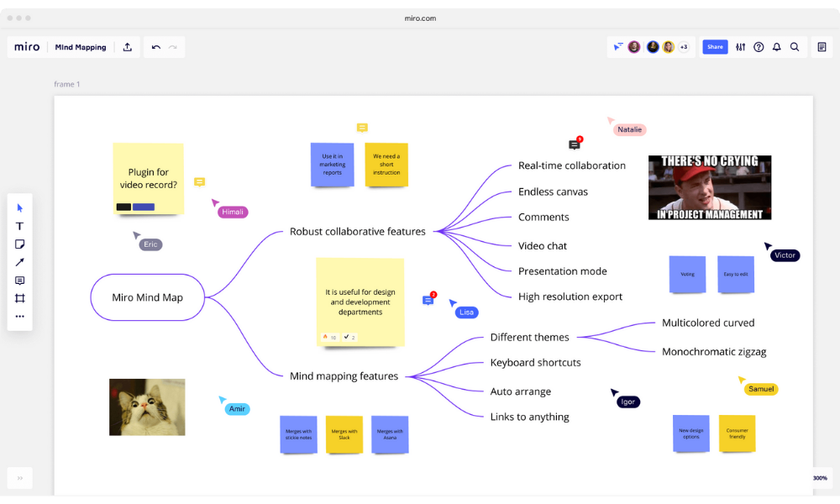Select the Comments branch text
The image size is (840, 504).
click(543, 217)
